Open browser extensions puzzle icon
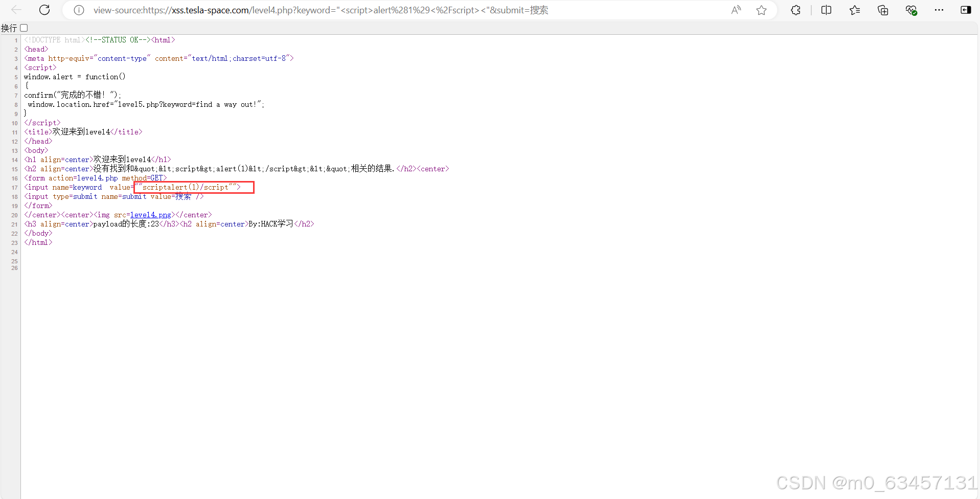 click(795, 10)
